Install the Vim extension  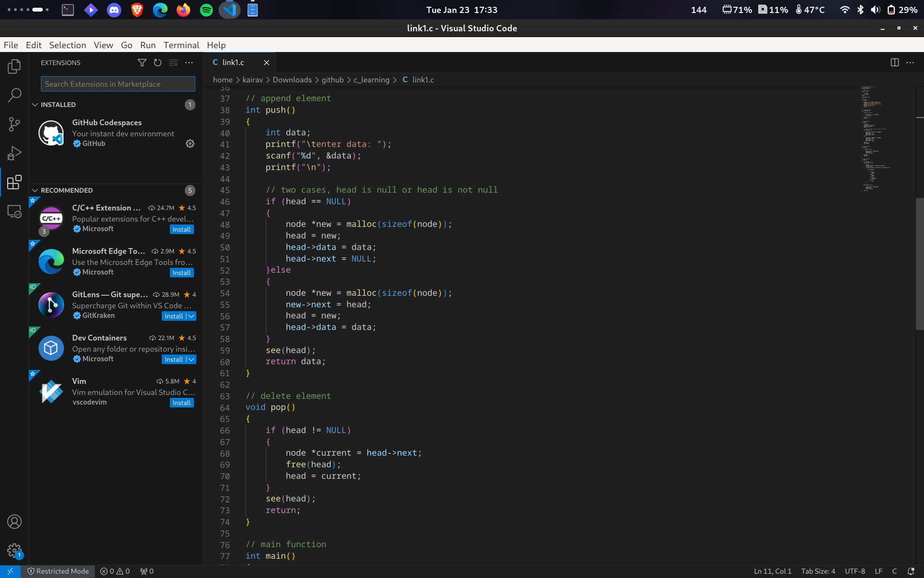coord(181,403)
